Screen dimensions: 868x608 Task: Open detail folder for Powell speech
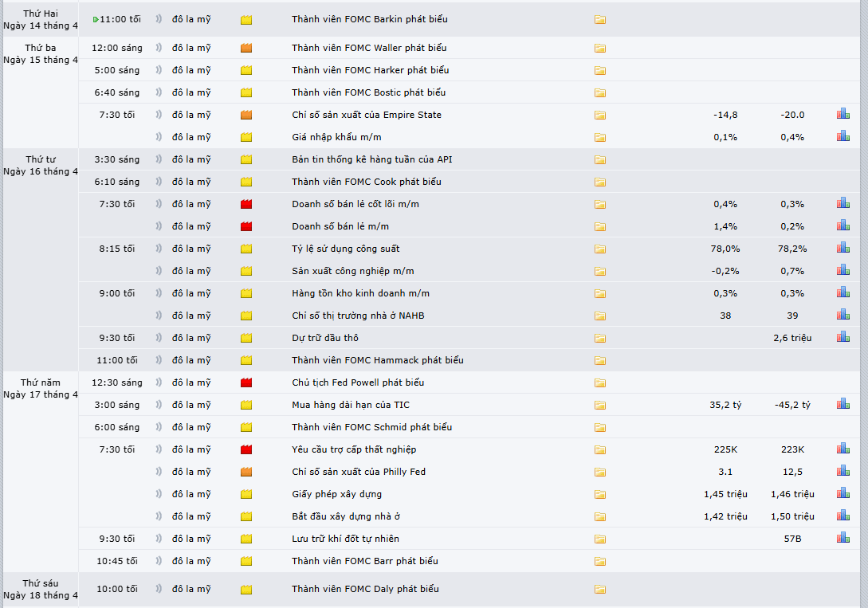click(600, 382)
